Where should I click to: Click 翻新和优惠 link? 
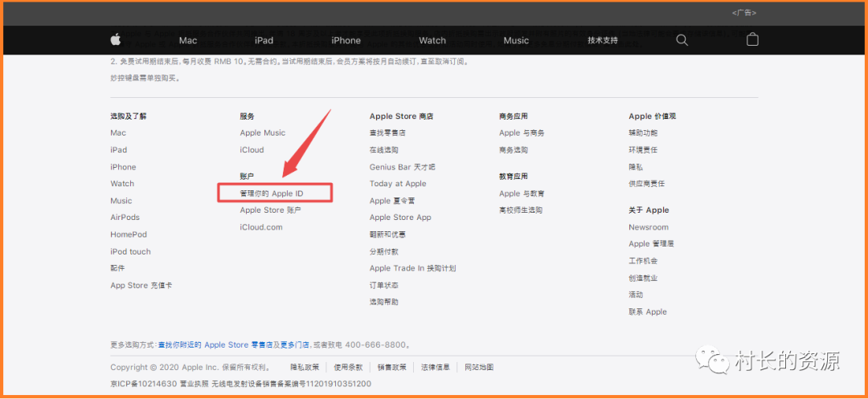(387, 234)
